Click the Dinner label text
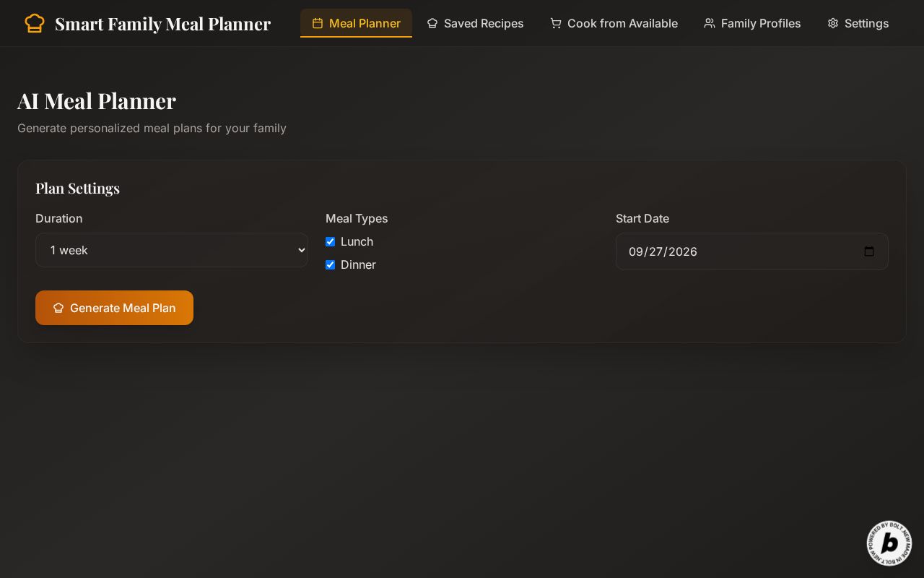Image resolution: width=924 pixels, height=578 pixels. [x=358, y=264]
